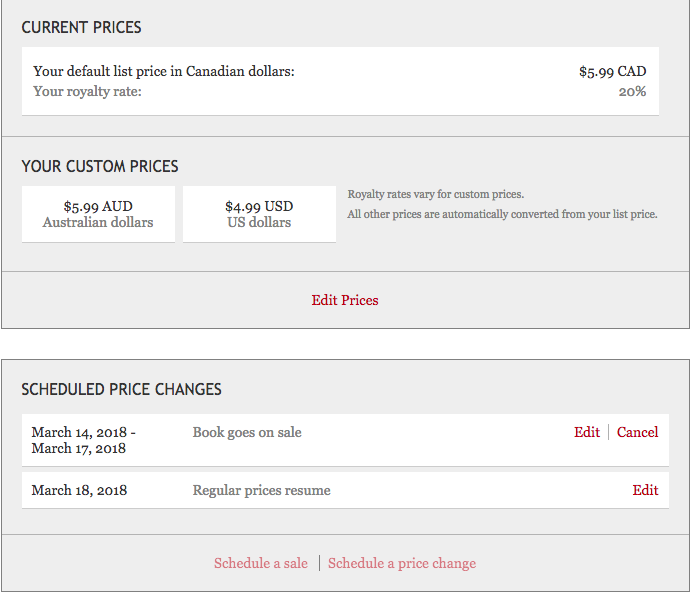The height and width of the screenshot is (601, 694).
Task: Select the $4.99 USD custom price card
Action: [259, 214]
